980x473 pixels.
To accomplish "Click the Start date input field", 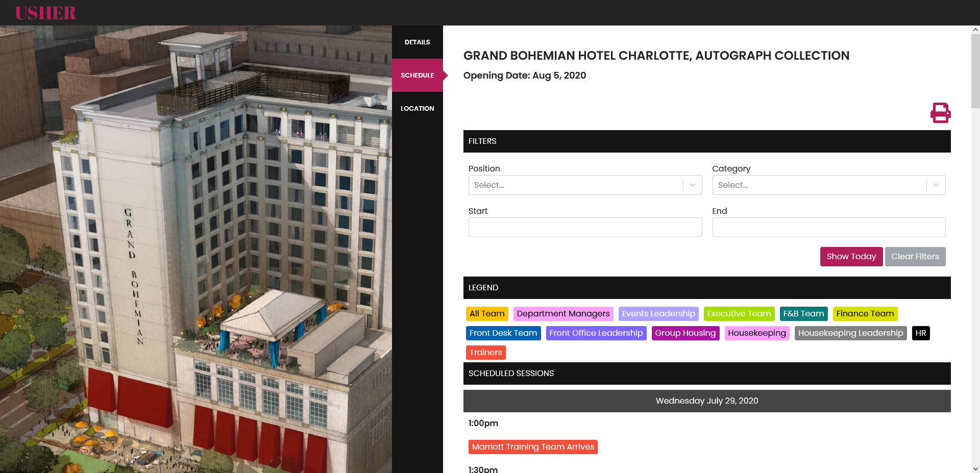I will [x=585, y=227].
